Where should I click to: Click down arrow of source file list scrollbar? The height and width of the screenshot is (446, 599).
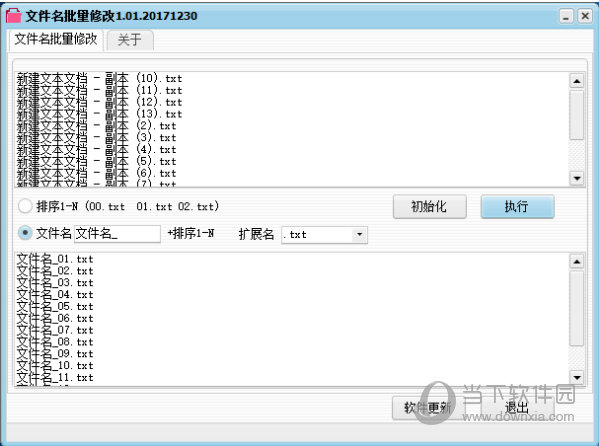coord(576,178)
